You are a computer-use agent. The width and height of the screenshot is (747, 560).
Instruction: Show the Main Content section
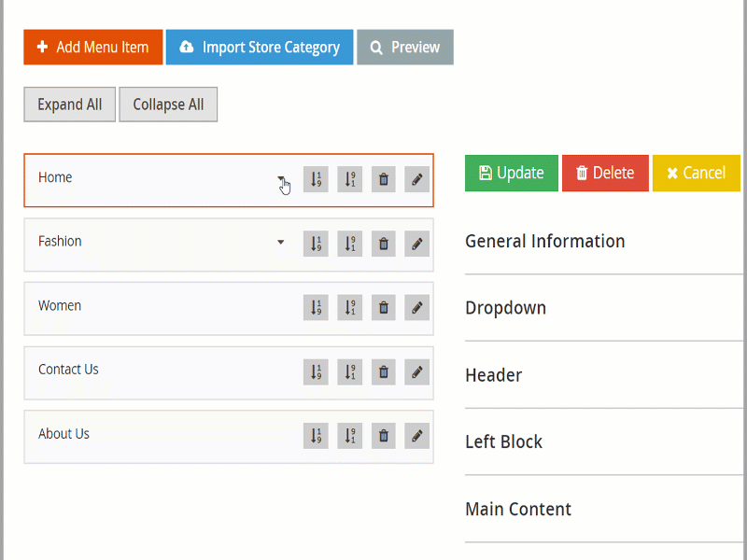point(518,509)
